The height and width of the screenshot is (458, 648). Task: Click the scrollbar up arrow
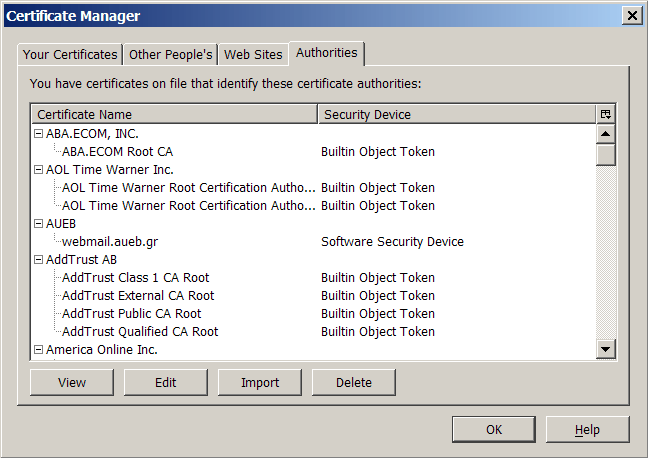[605, 134]
